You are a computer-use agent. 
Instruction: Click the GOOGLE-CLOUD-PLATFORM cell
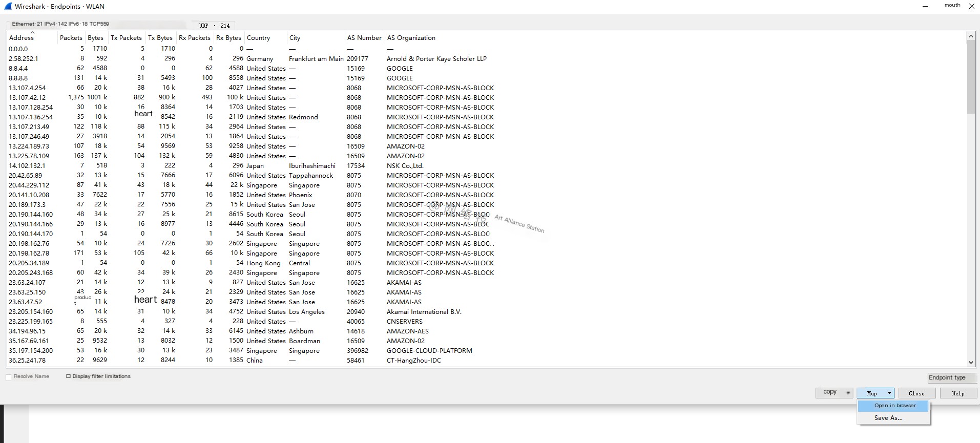pyautogui.click(x=429, y=350)
